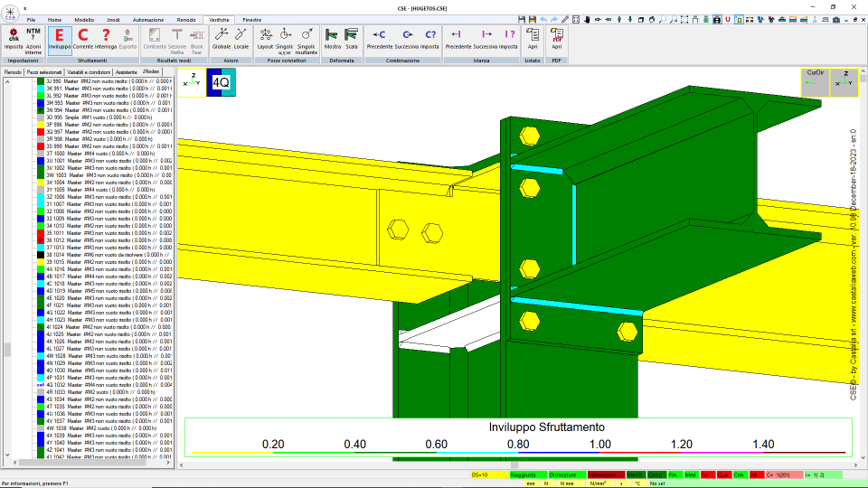The image size is (868, 488).
Task: Open the connector forces Layout tool
Action: pyautogui.click(x=265, y=39)
